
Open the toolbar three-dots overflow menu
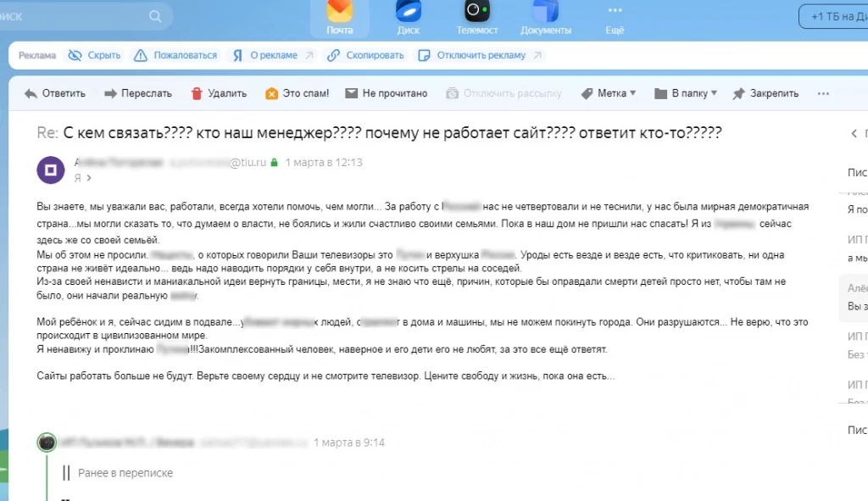pos(823,93)
